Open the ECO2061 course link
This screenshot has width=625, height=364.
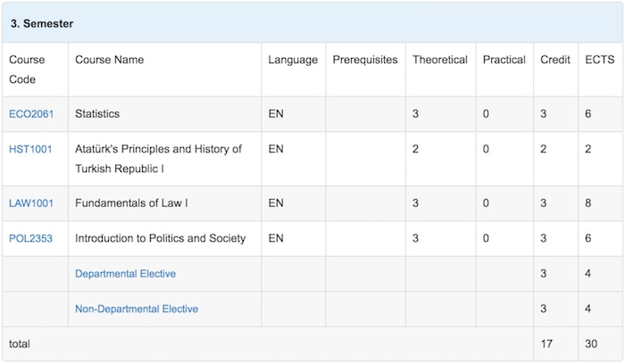tap(31, 114)
